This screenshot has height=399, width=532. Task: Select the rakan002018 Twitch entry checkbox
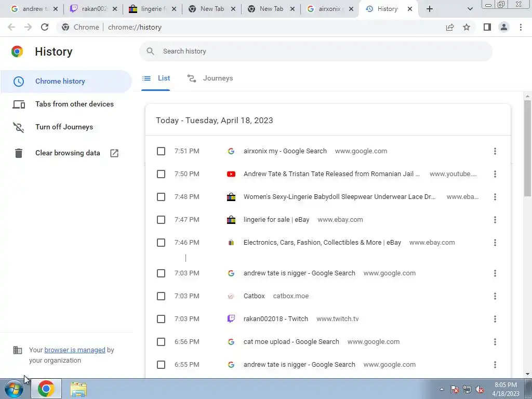[x=161, y=319]
